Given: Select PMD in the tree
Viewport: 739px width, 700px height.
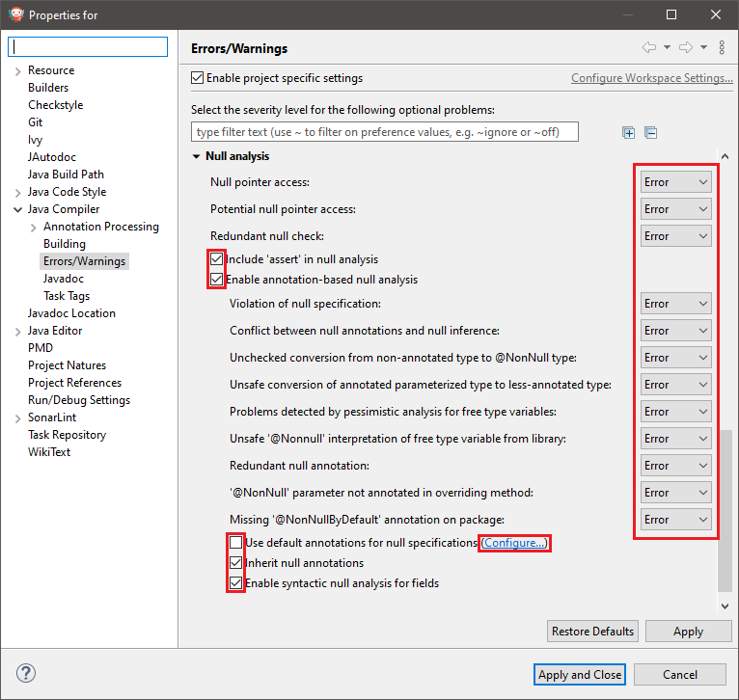Looking at the screenshot, I should click(x=41, y=348).
